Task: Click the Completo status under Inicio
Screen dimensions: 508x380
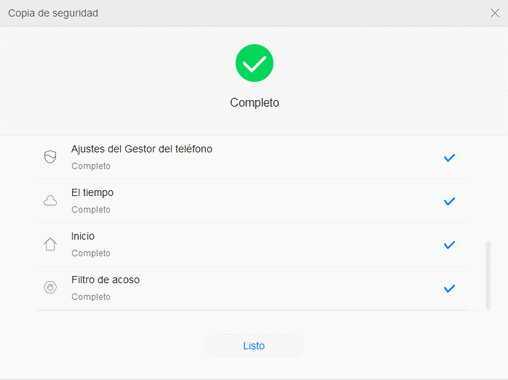Action: point(91,253)
